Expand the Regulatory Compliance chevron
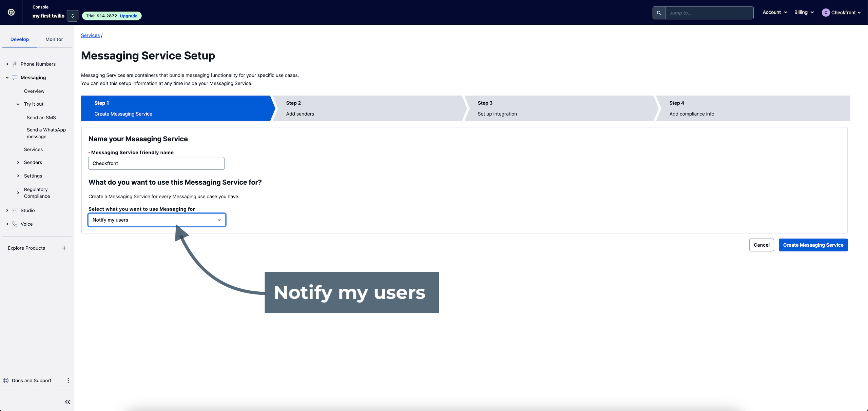The height and width of the screenshot is (411, 868). tap(18, 193)
